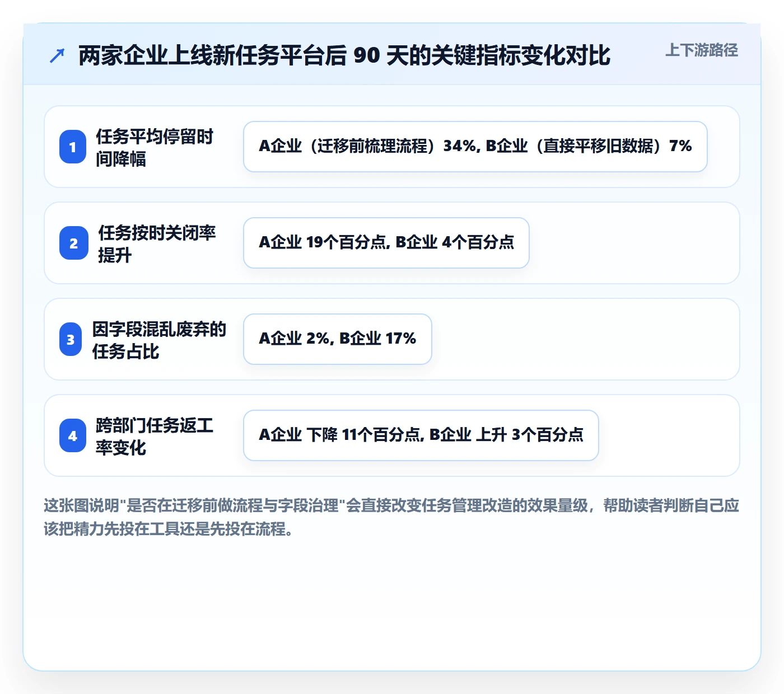Click the value box reading A企业 2%, B企业 17%
The height and width of the screenshot is (694, 784).
[x=338, y=339]
